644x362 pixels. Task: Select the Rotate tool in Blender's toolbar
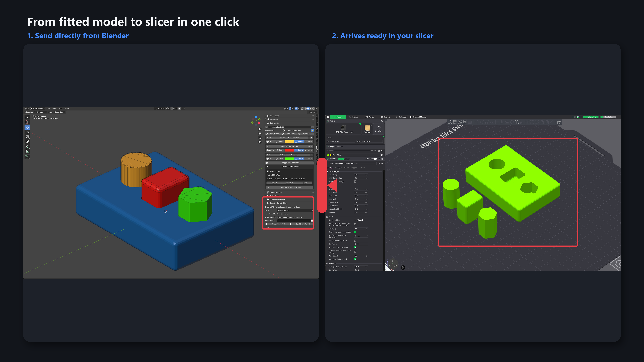coord(27,132)
